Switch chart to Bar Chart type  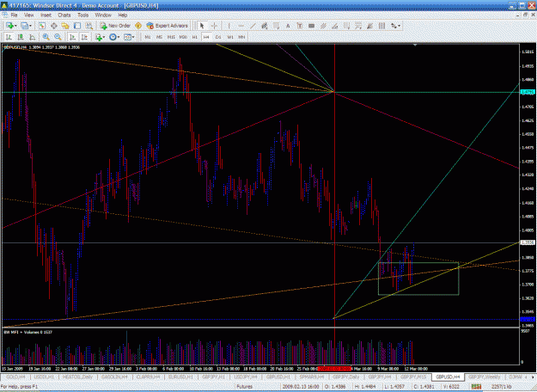[9, 37]
